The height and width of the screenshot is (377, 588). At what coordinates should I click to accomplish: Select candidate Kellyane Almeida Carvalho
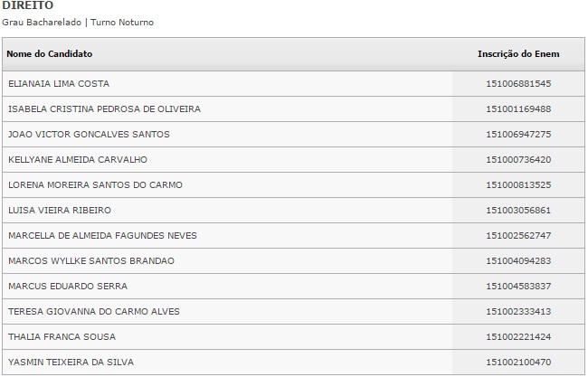(77, 160)
